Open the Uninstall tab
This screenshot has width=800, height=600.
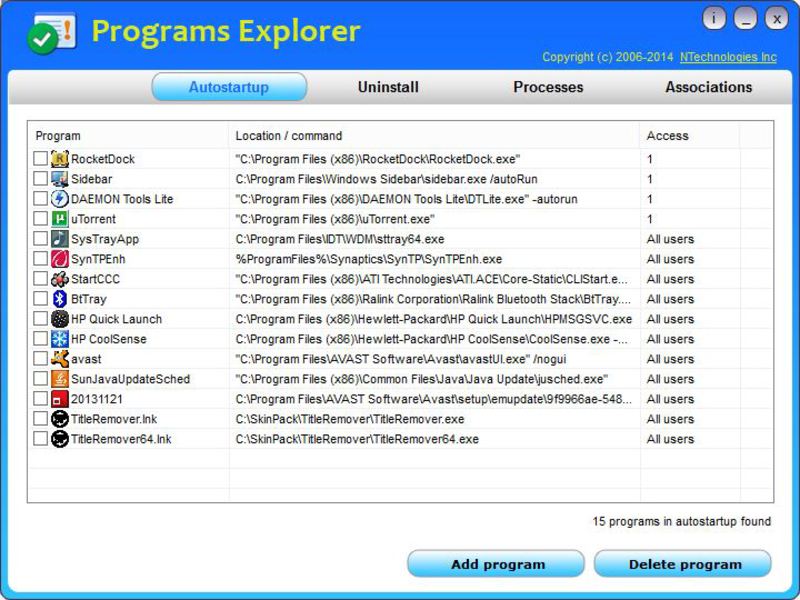(x=388, y=87)
